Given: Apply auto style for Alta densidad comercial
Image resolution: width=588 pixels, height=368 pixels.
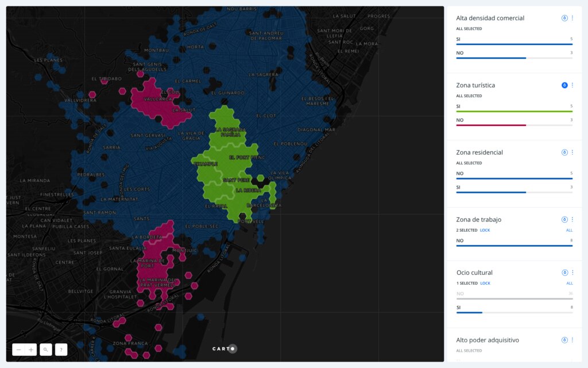Looking at the screenshot, I should [564, 18].
